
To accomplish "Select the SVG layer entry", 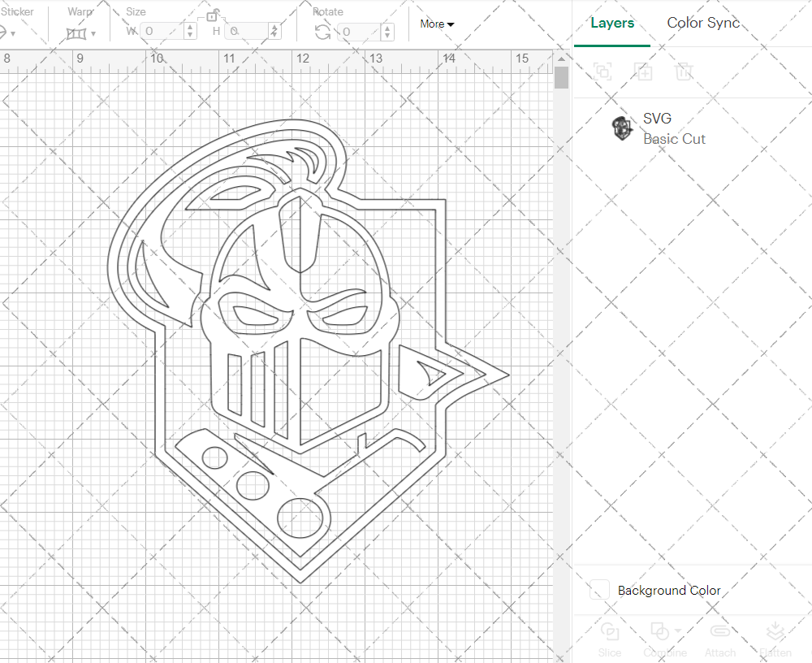I will coord(657,118).
